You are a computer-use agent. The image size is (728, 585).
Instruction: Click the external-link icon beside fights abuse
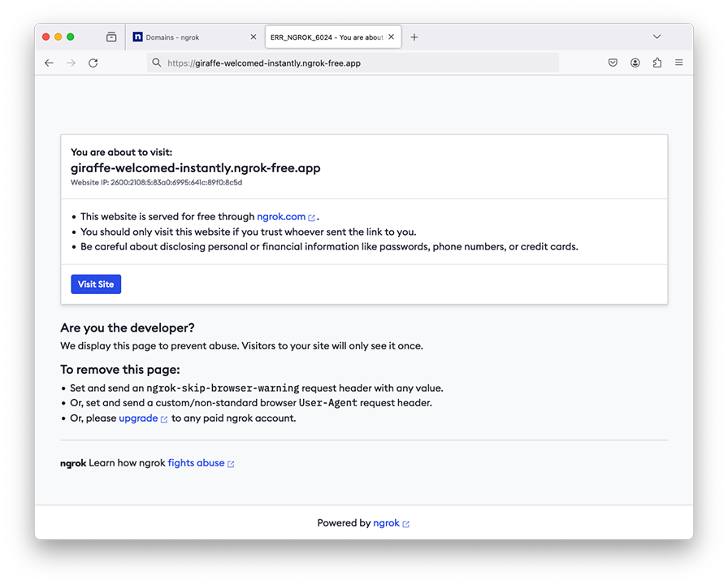pyautogui.click(x=231, y=464)
